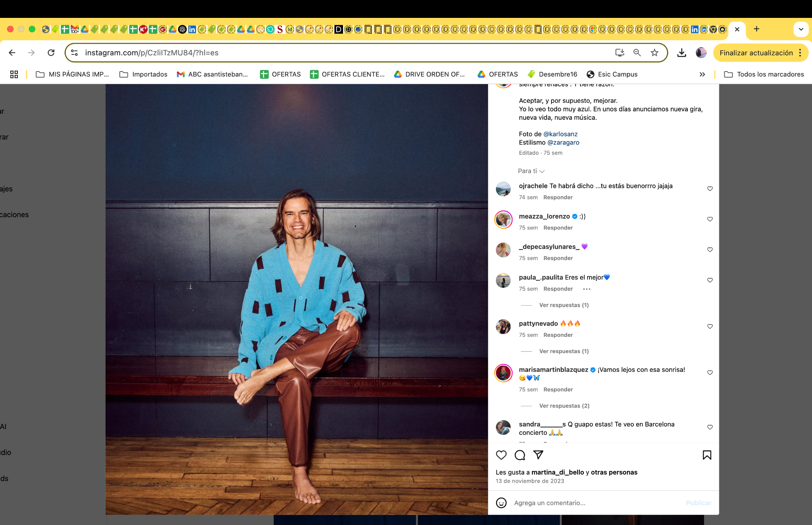Image resolution: width=812 pixels, height=525 pixels.
Task: Open Todos los marcadores folder
Action: [x=764, y=74]
